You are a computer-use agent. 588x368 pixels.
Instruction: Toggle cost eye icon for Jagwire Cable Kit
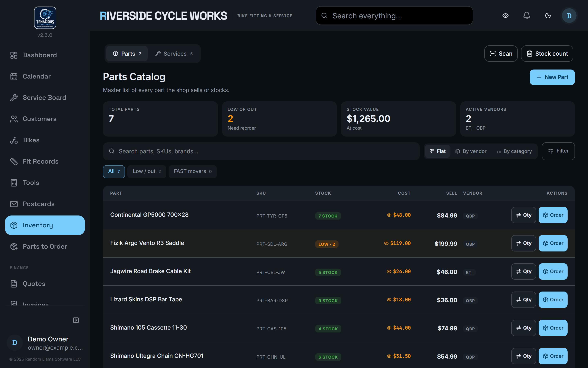389,272
